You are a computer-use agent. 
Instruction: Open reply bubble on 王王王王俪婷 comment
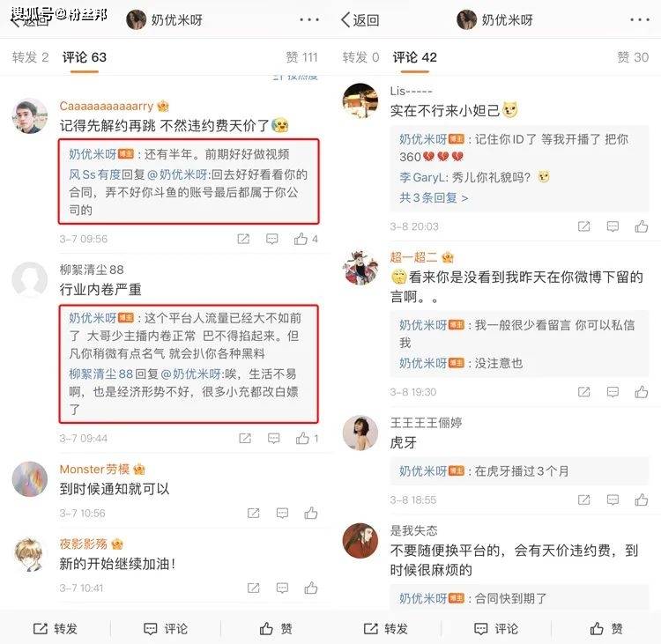pyautogui.click(x=613, y=500)
